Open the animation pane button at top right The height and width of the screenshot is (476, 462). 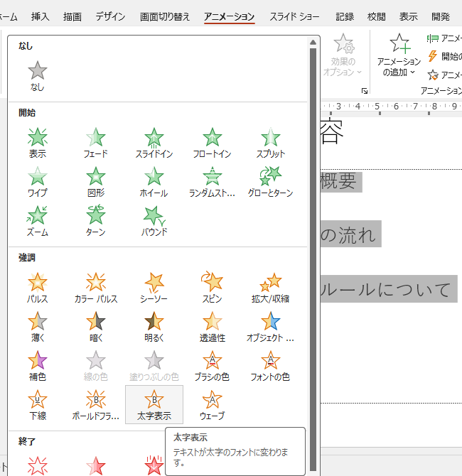[x=444, y=38]
